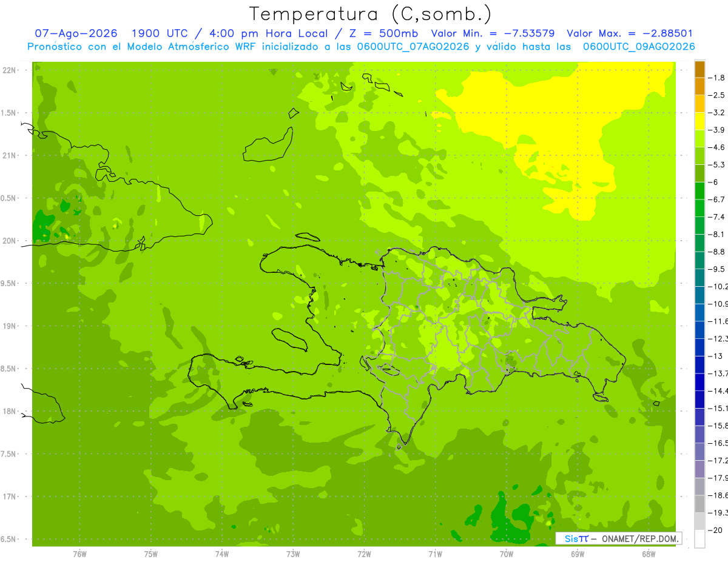Click the '72W' longitude label
Image resolution: width=728 pixels, height=562 pixels.
click(364, 554)
